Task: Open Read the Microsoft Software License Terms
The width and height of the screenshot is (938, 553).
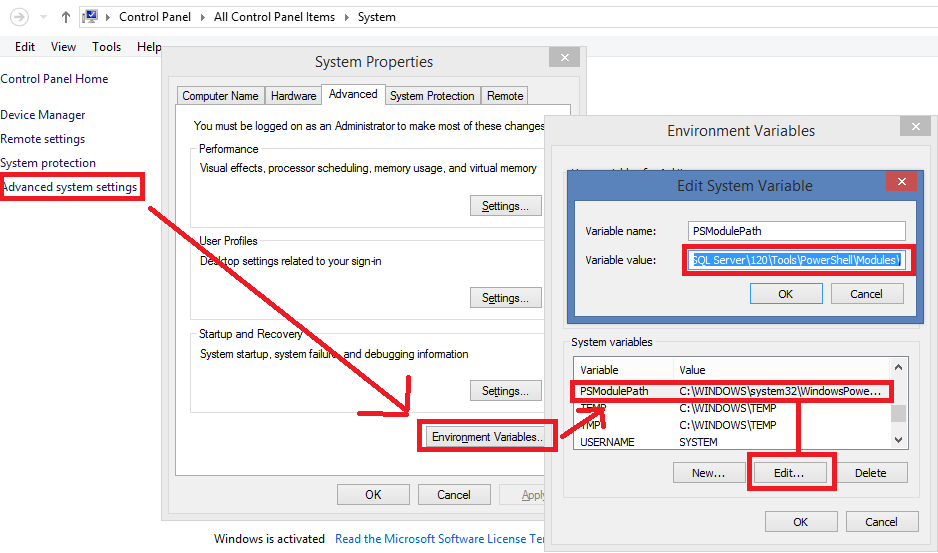Action: pos(440,538)
